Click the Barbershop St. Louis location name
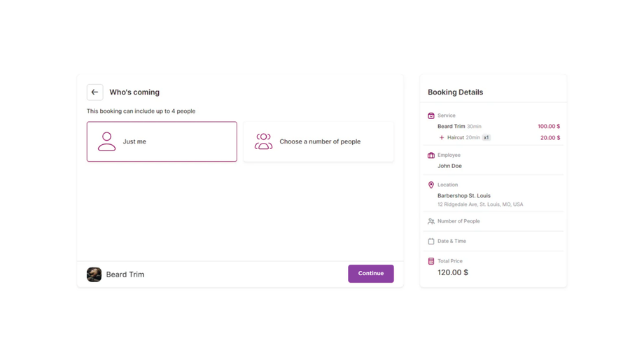The width and height of the screenshot is (644, 362). coord(463,196)
